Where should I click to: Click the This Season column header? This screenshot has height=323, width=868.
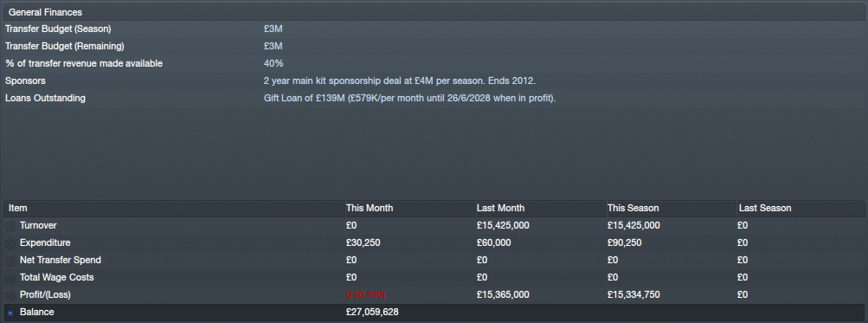(x=671, y=209)
